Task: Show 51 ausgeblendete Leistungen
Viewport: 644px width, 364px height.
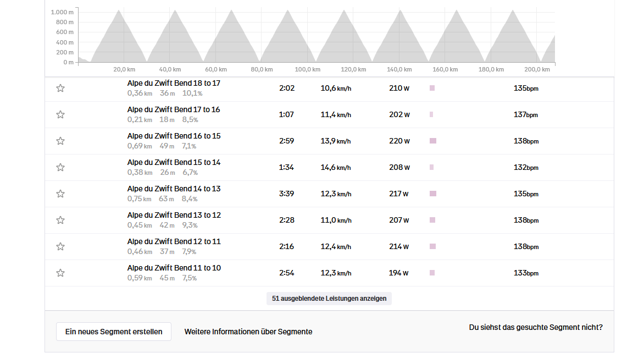Action: 329,299
